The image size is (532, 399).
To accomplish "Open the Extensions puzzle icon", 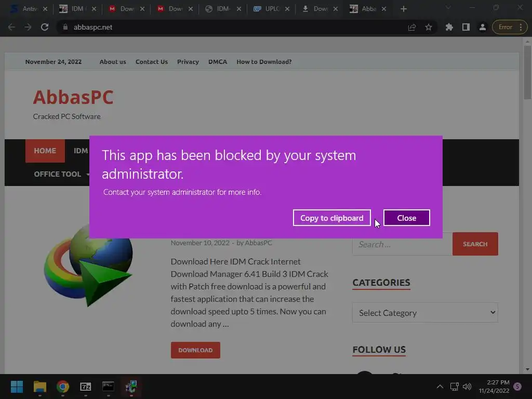I will point(449,27).
